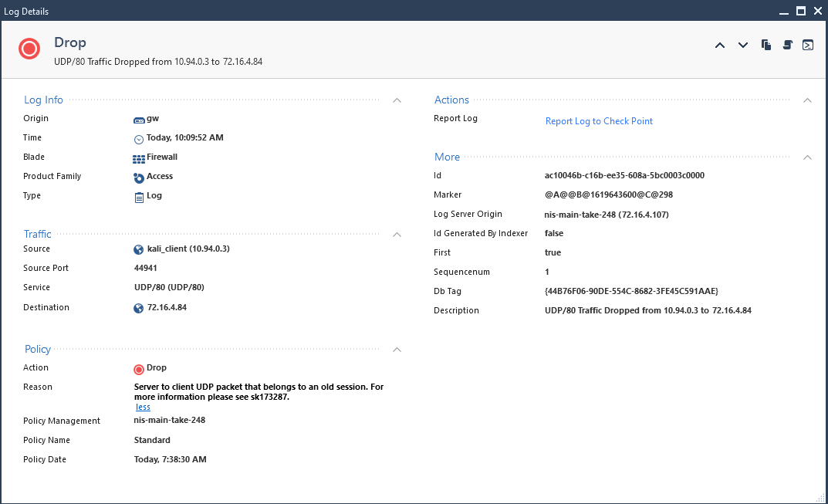This screenshot has height=504, width=828.
Task: Click the Access product family icon
Action: click(138, 176)
